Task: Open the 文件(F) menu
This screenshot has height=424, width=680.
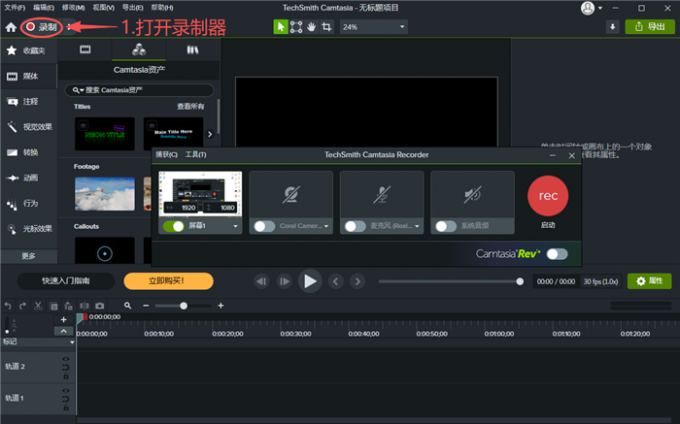Action: tap(15, 8)
